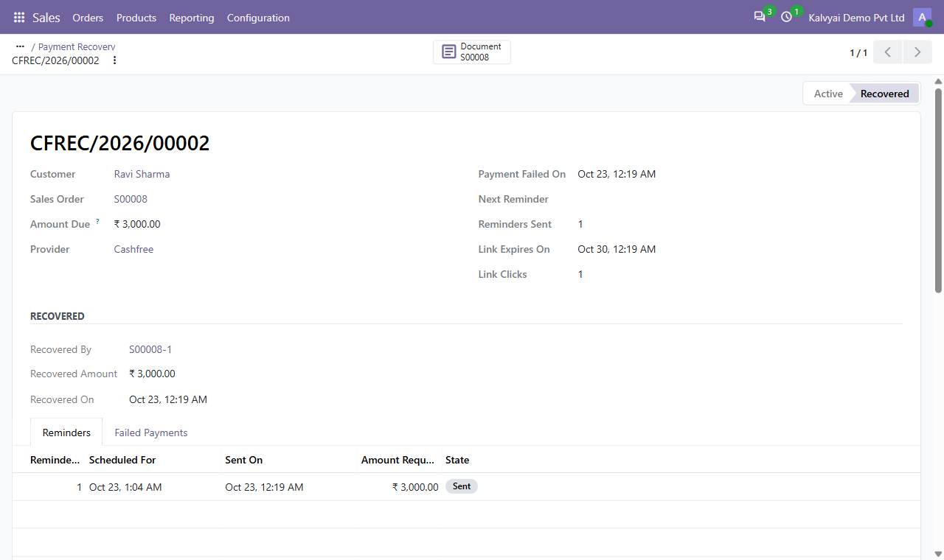Click the Amount Due ₹ 3,000.00 value

(x=137, y=224)
